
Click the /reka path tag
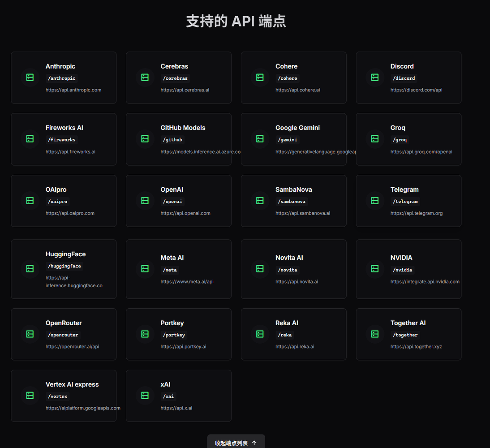pos(285,335)
